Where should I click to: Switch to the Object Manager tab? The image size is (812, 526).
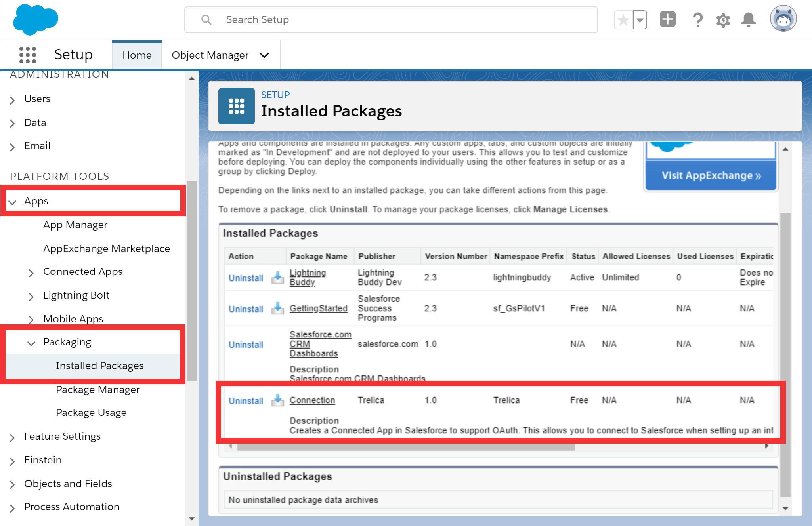tap(210, 55)
